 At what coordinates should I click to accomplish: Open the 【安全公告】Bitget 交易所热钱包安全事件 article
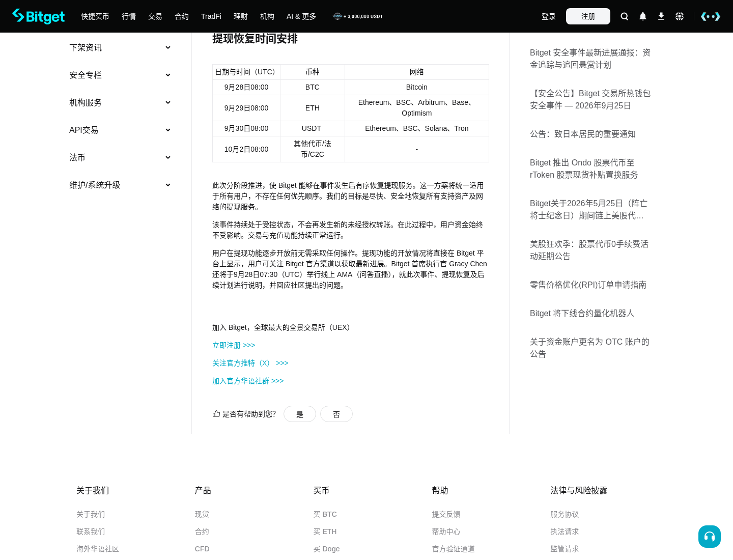pyautogui.click(x=590, y=99)
